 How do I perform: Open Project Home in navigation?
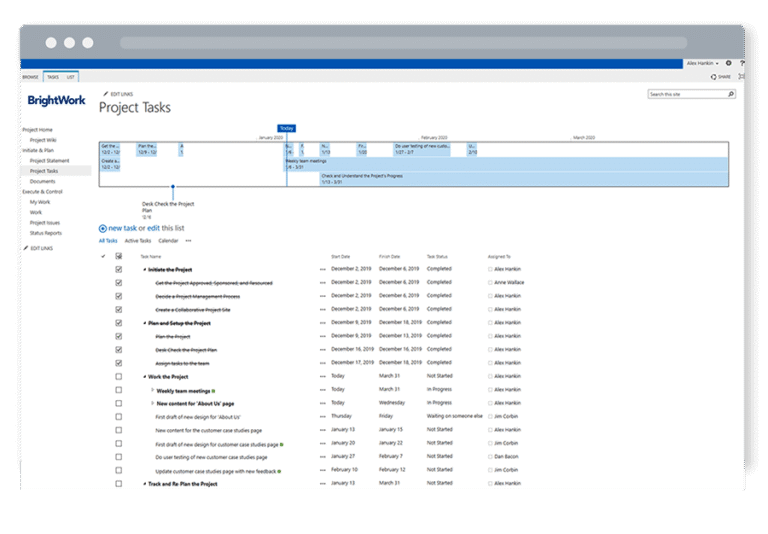(x=37, y=130)
